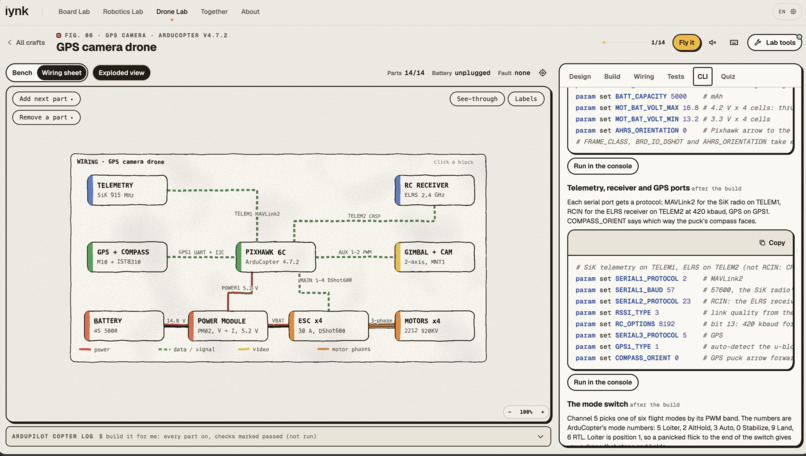Click the COMPASS_ORIENT parameter line
806x456 pixels.
click(684, 358)
